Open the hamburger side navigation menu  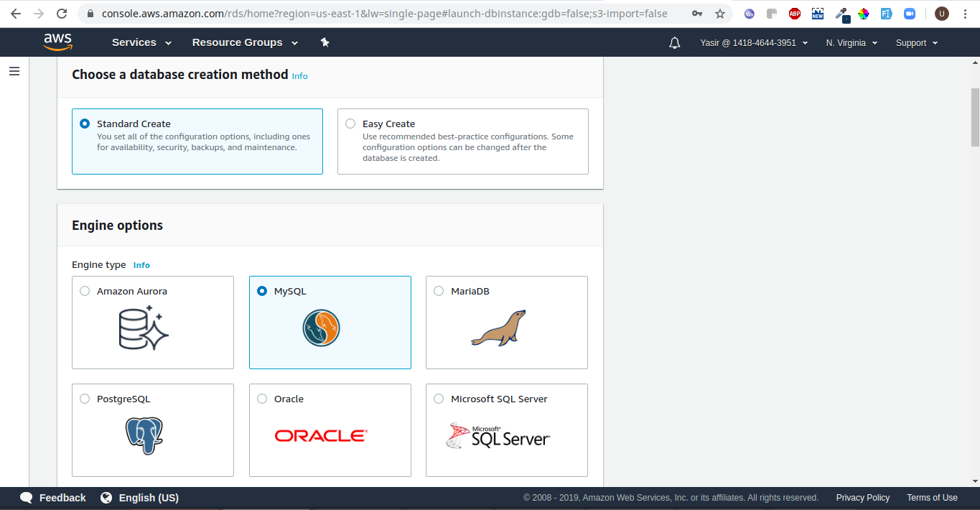tap(14, 71)
